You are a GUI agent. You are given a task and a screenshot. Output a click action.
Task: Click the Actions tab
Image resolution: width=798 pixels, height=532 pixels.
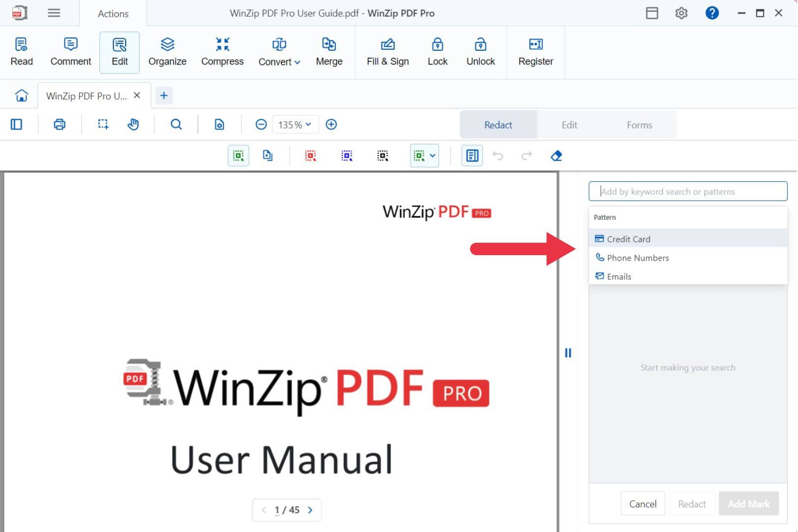[113, 14]
